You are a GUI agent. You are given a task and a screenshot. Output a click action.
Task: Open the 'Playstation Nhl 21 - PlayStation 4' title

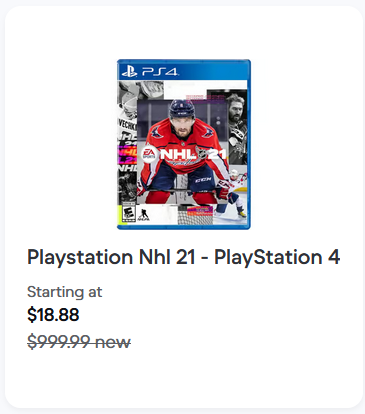pyautogui.click(x=184, y=258)
